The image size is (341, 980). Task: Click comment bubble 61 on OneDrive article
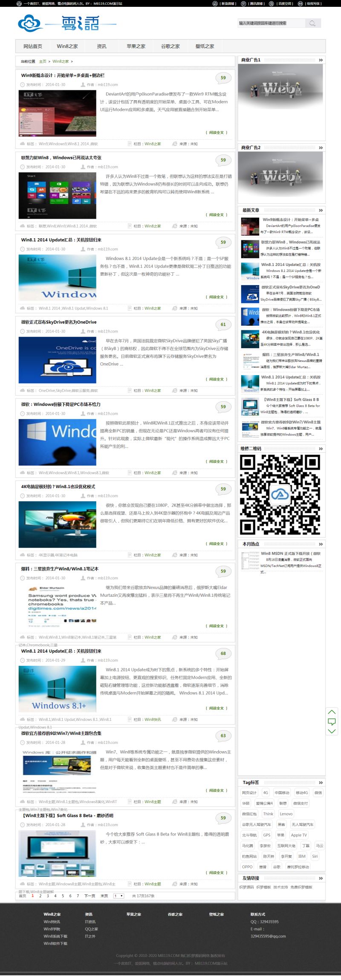coord(223,325)
